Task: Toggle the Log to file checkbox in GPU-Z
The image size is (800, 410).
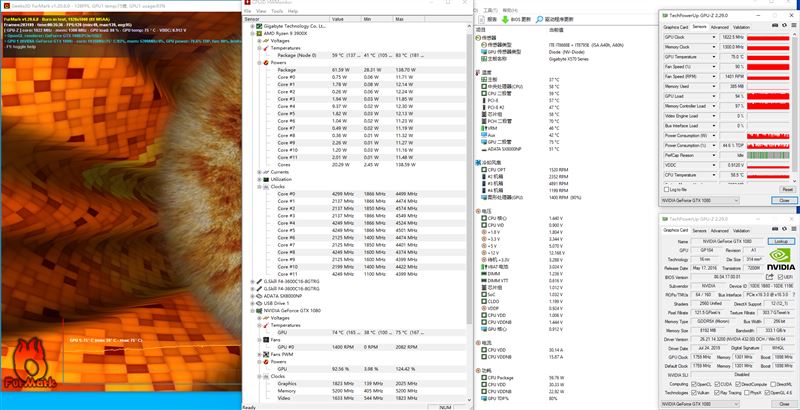Action: (665, 189)
